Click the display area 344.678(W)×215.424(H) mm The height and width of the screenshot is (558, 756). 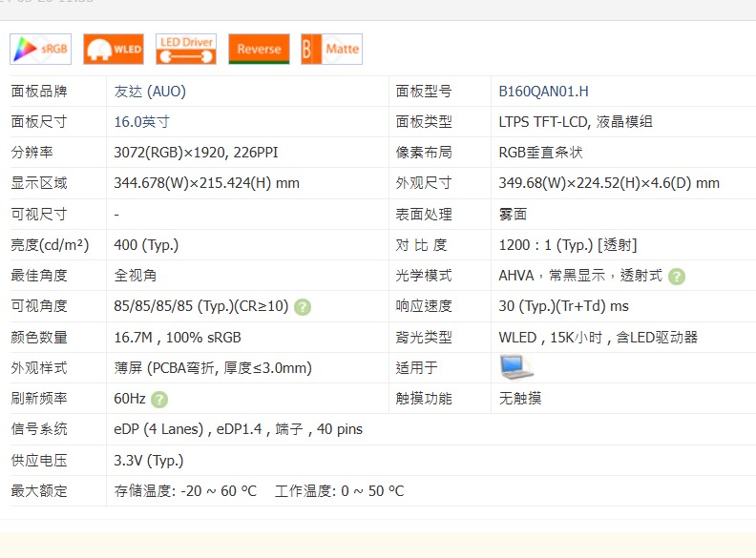[206, 183]
